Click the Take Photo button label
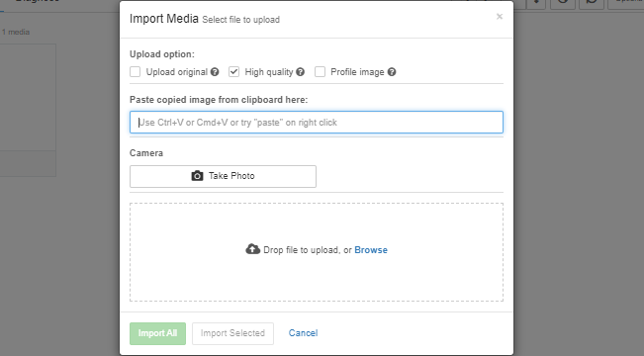 tap(231, 176)
